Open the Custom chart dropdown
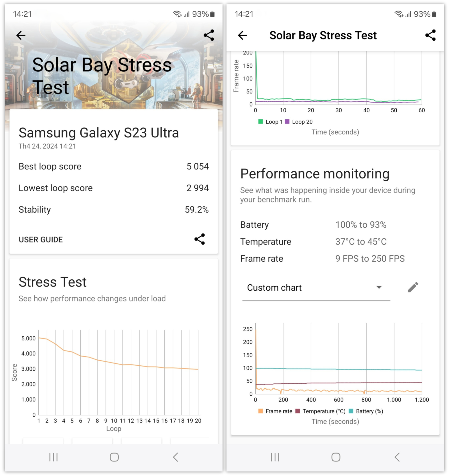Image resolution: width=449 pixels, height=476 pixels. click(x=316, y=288)
